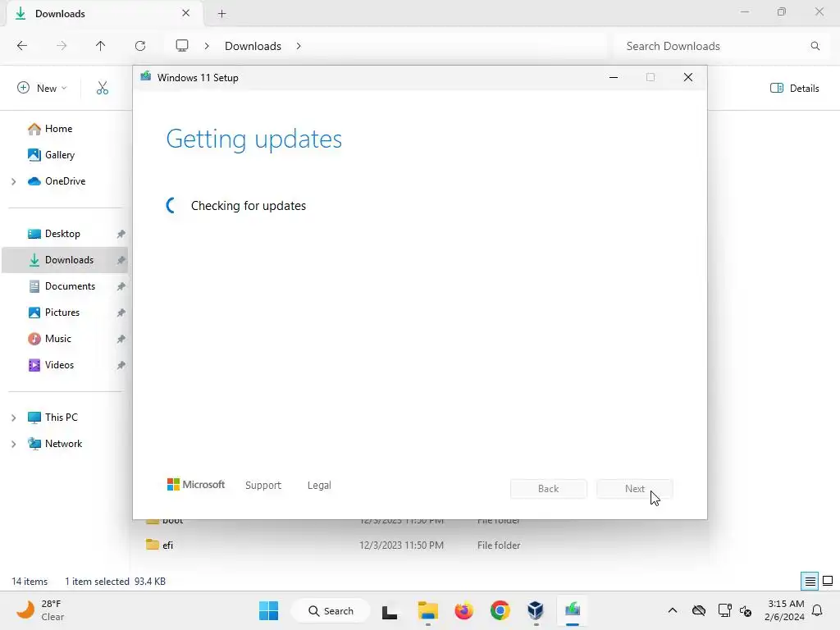Screen dimensions: 840x630
Task: Switch to details list view layout
Action: [810, 581]
